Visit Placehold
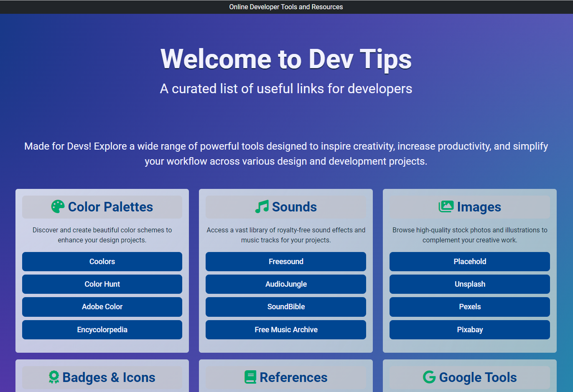This screenshot has width=573, height=392. click(x=469, y=262)
